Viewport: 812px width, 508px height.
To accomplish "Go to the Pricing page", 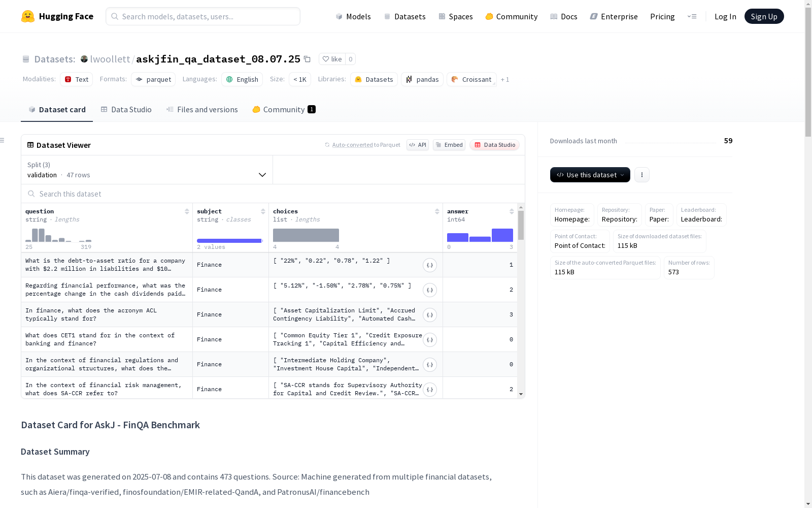I will [x=662, y=16].
